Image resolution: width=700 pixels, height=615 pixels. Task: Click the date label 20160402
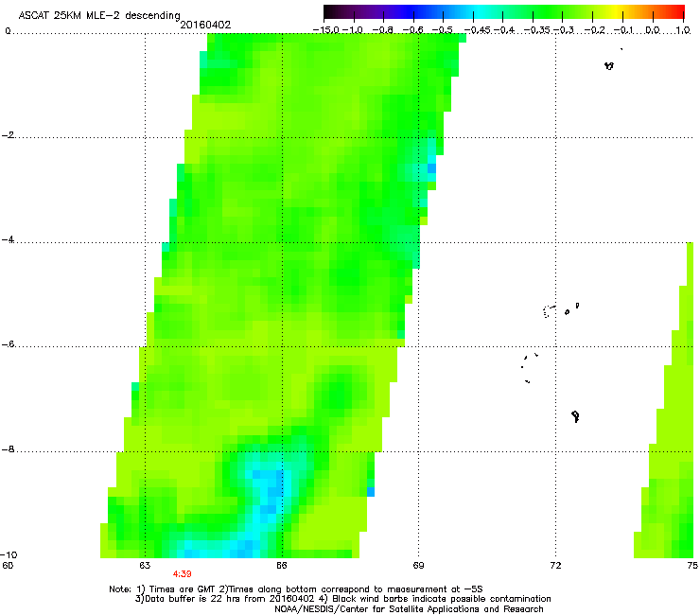(x=205, y=25)
